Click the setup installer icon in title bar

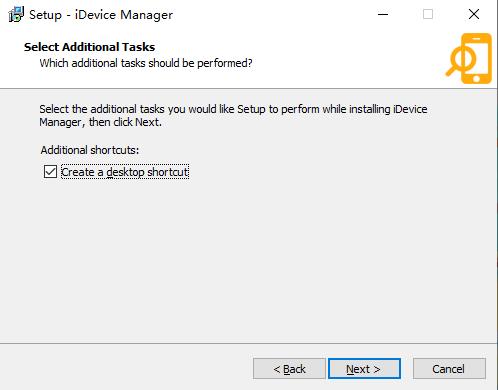tap(16, 15)
